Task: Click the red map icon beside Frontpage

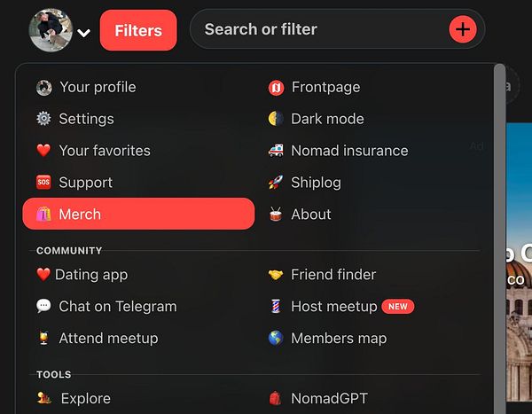Action: (276, 88)
